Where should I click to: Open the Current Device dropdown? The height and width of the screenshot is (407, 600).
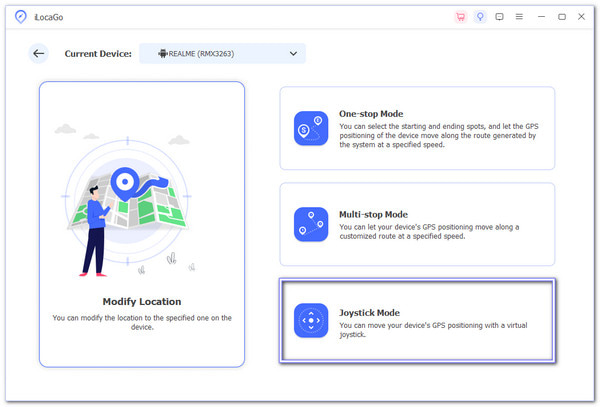coord(222,54)
